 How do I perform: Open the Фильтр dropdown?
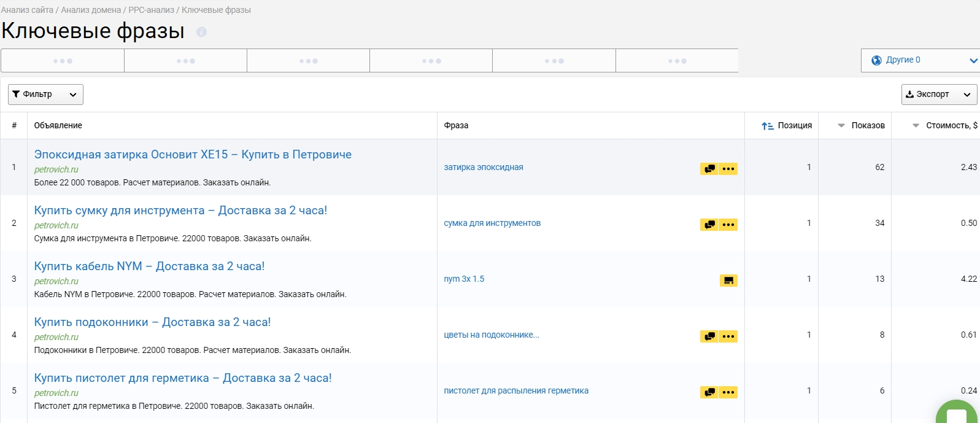45,95
